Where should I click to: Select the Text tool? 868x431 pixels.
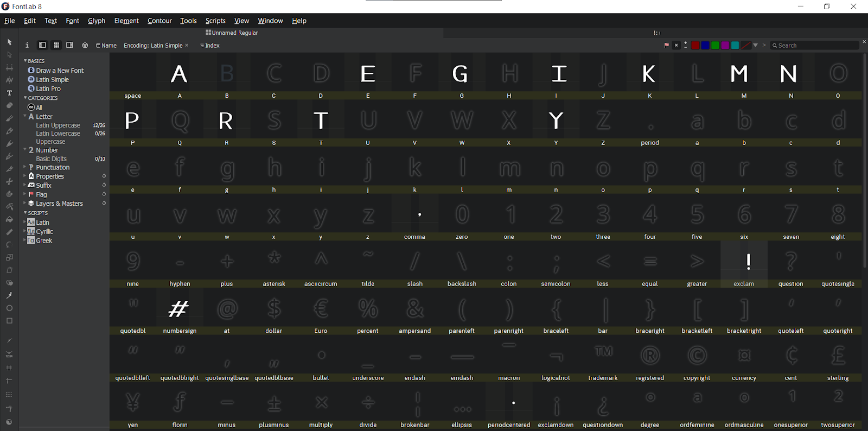tap(9, 93)
